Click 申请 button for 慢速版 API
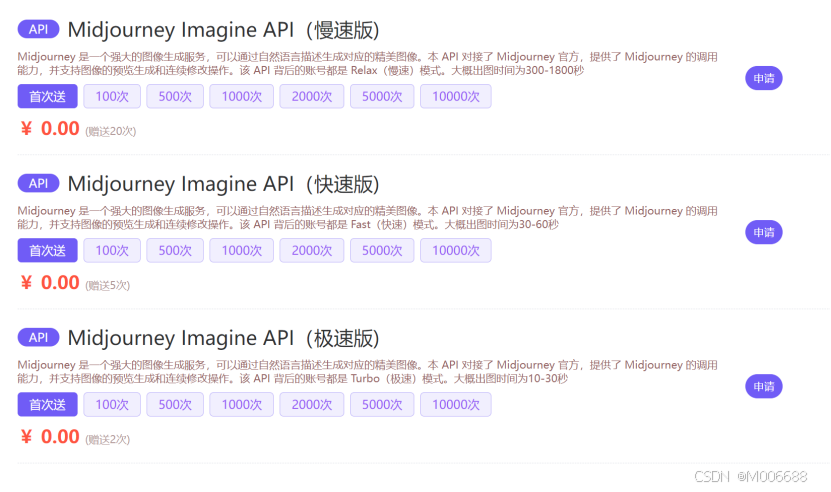Screen dimensions: 831x492 tap(764, 78)
